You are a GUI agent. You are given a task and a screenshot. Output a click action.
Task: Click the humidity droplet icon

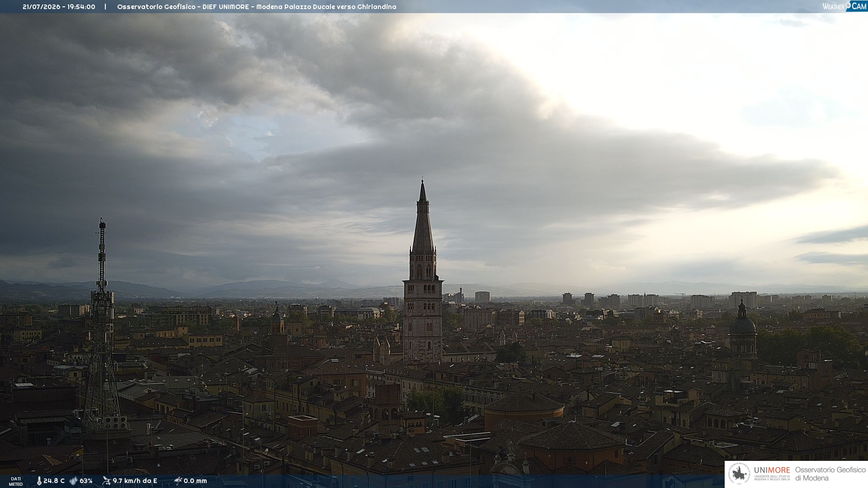[x=73, y=481]
